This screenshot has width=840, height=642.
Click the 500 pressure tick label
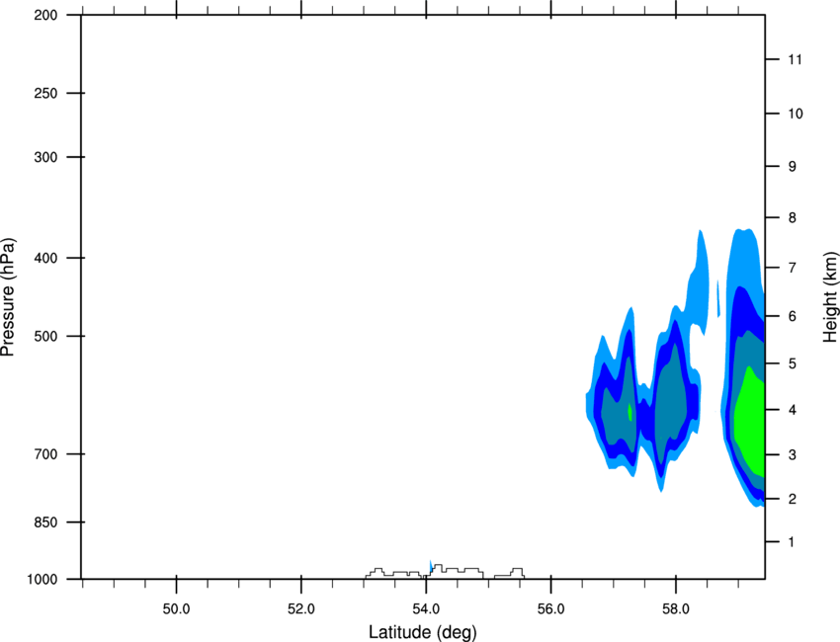[45, 336]
